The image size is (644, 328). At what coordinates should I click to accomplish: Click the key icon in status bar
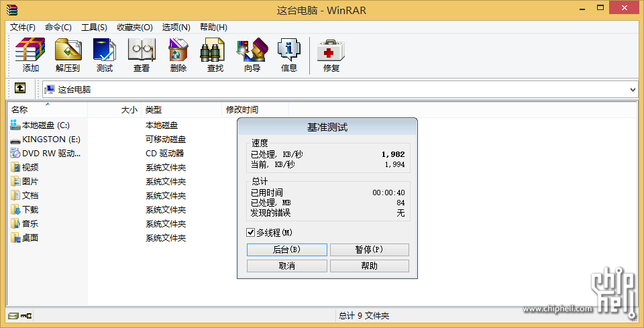(27, 316)
